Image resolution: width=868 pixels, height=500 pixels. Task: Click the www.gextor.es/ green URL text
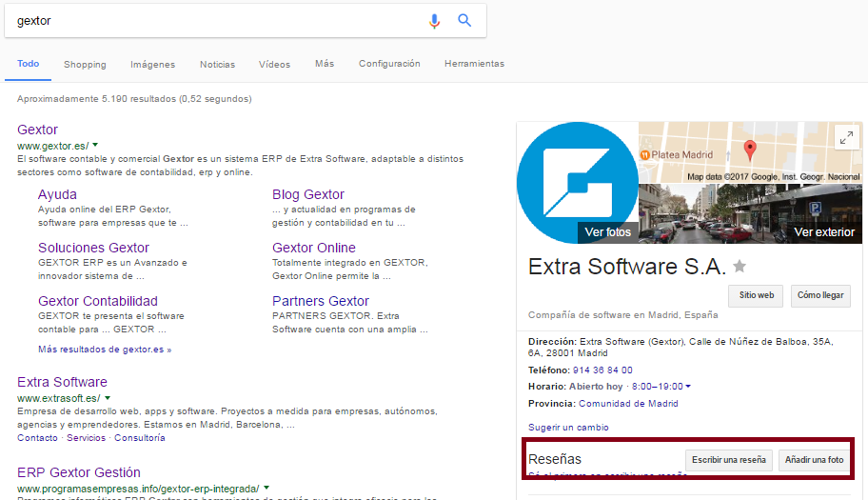pos(52,146)
